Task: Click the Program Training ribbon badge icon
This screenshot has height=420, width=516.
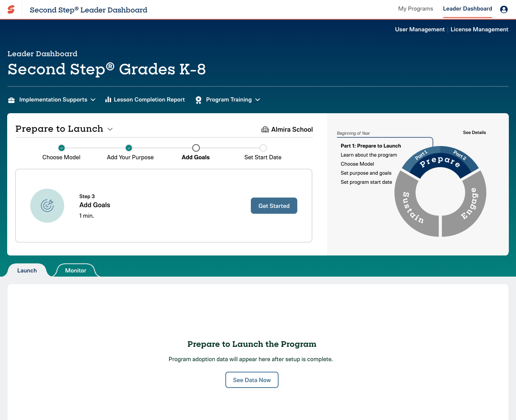Action: 198,100
